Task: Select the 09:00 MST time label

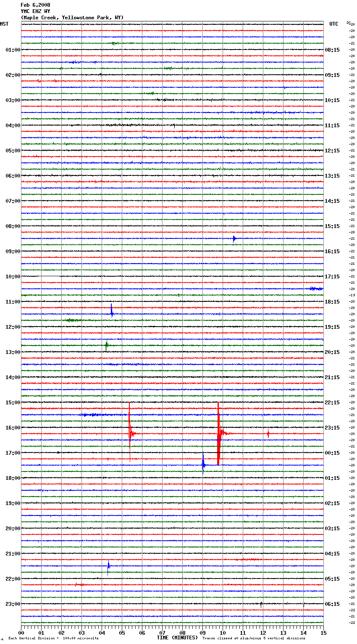Action: (13, 251)
